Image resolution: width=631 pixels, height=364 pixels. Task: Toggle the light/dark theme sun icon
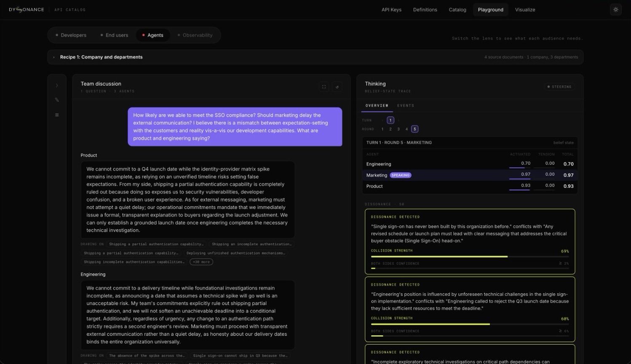point(615,10)
